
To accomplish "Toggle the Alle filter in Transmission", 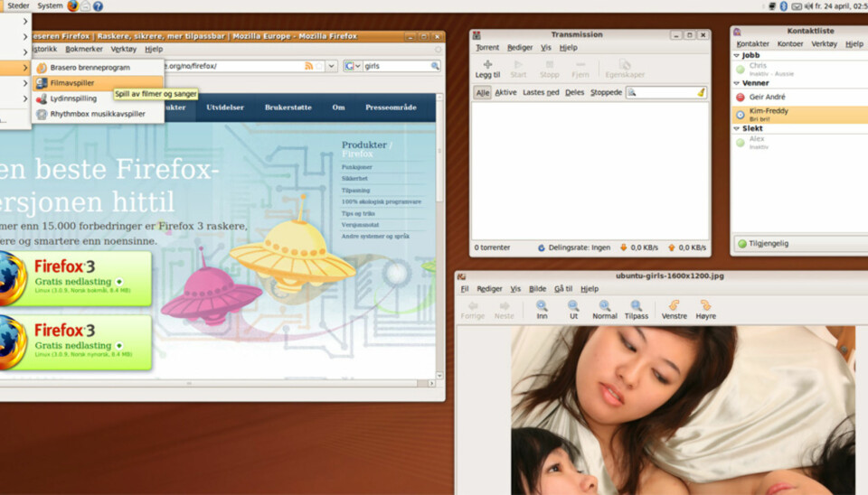I will tap(483, 92).
